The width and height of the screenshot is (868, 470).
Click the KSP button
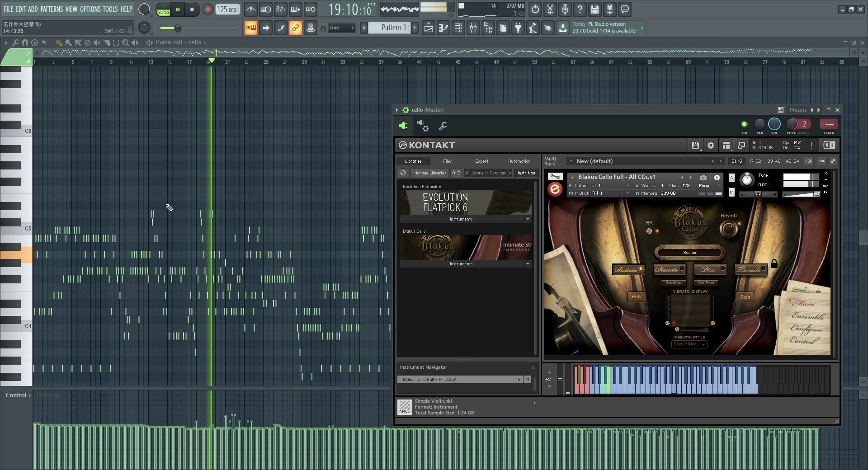809,161
